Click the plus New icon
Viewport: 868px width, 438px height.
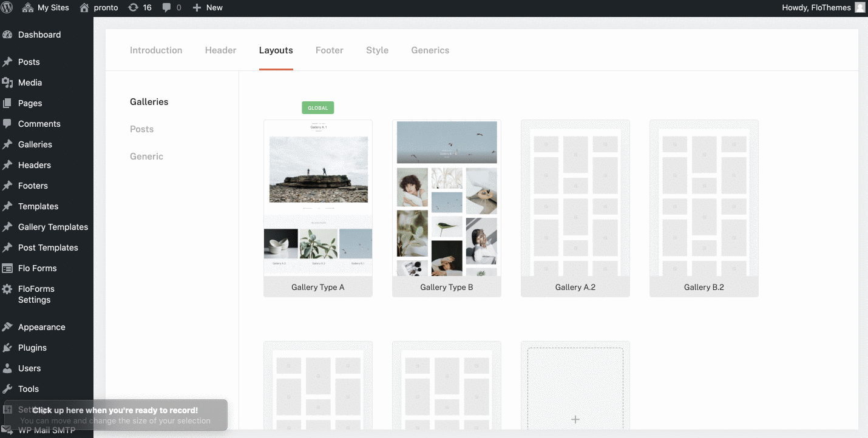coord(197,8)
